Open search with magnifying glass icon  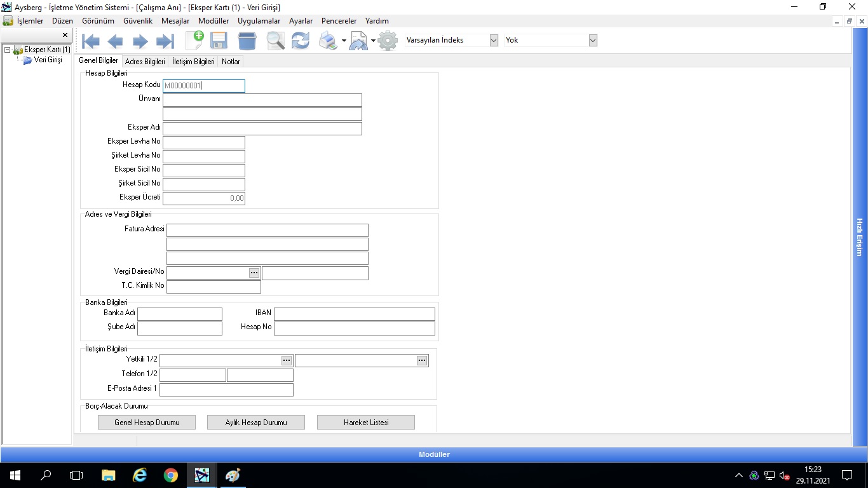(275, 41)
